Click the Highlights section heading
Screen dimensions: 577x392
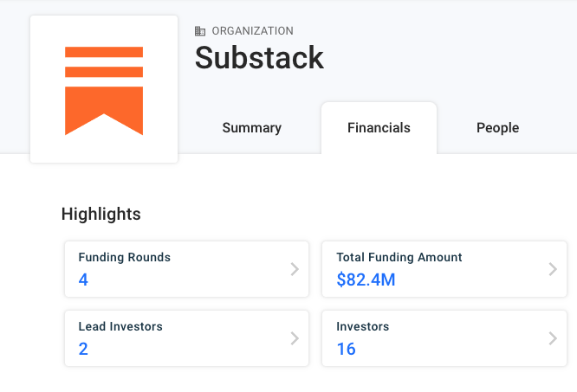coord(100,214)
